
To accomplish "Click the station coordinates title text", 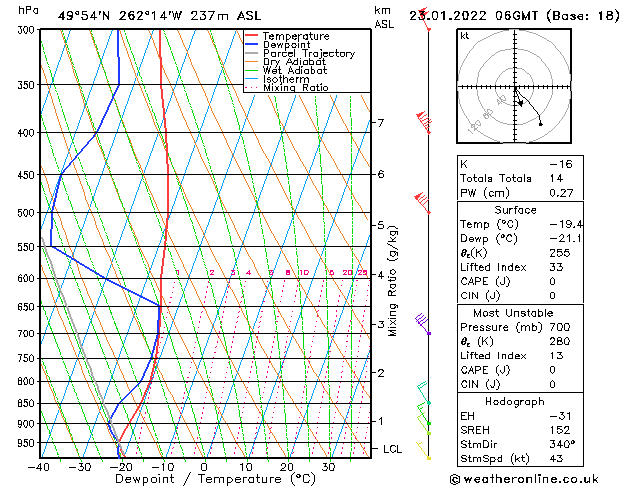I will [x=159, y=16].
